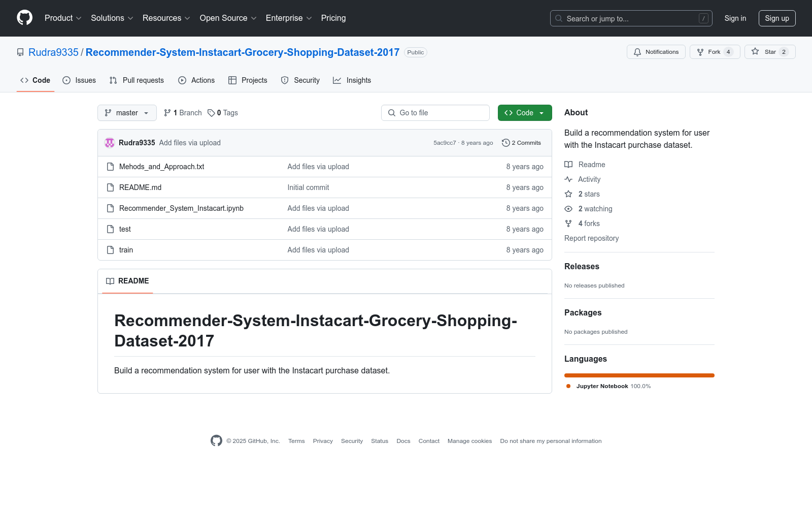Open the Pricing page
The height and width of the screenshot is (508, 812).
pyautogui.click(x=333, y=18)
